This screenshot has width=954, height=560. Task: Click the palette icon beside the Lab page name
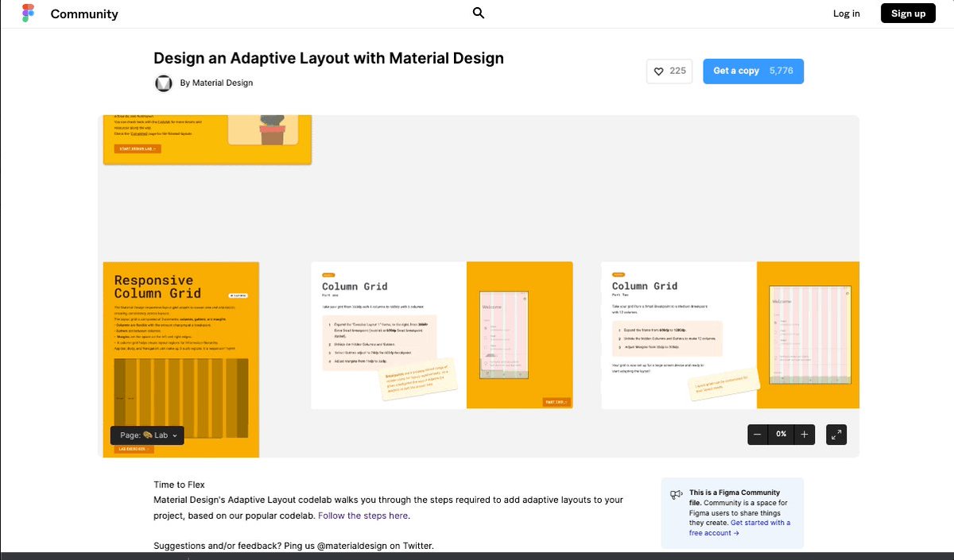(149, 435)
